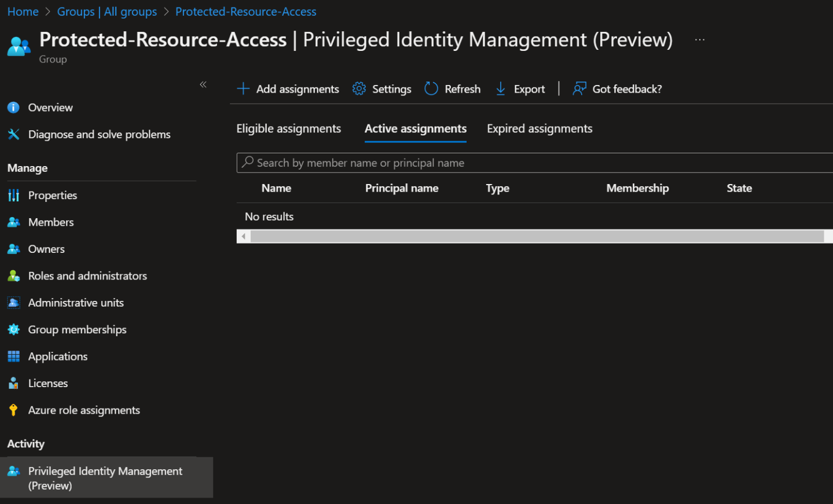Collapse the left navigation sidebar
Viewport: 833px width, 504px height.
tap(203, 84)
